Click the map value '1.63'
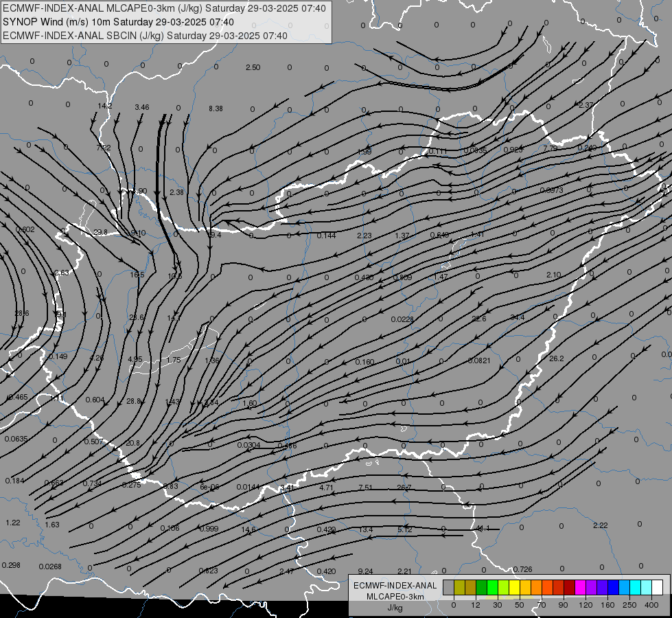The image size is (672, 618). 52,525
